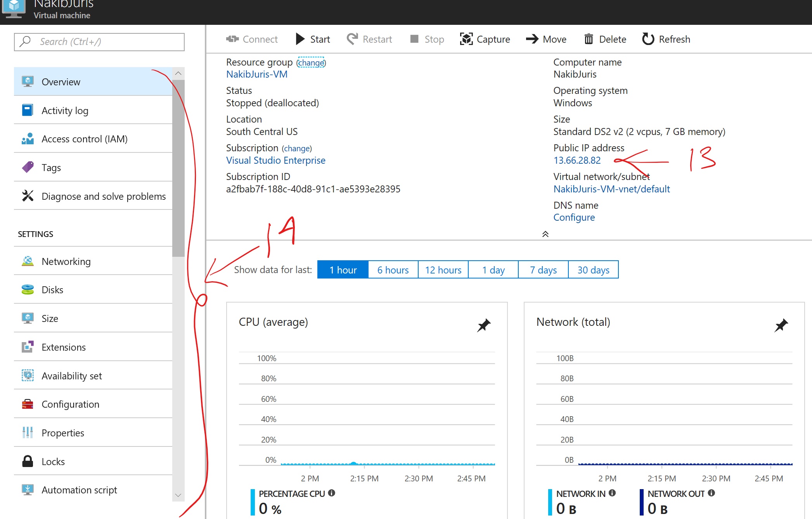
Task: Select the 30 days time range
Action: [593, 270]
